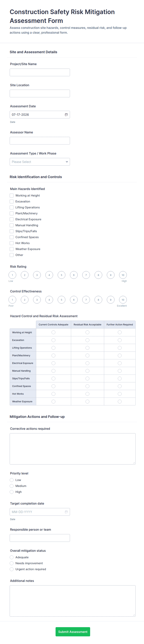
Task: Tick the Electrical Exposure checkbox
Action: pos(11,219)
